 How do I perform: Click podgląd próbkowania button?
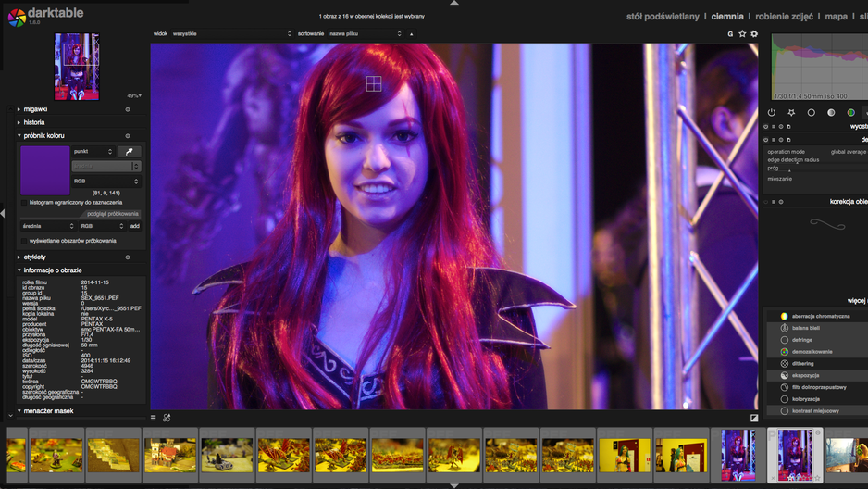click(111, 214)
